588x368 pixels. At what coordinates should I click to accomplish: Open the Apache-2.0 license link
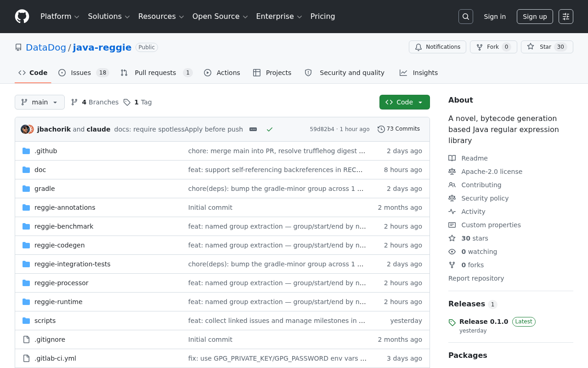[x=486, y=172]
